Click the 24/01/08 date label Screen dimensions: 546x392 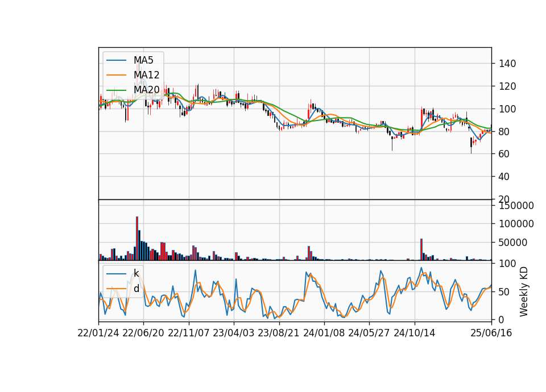[324, 333]
